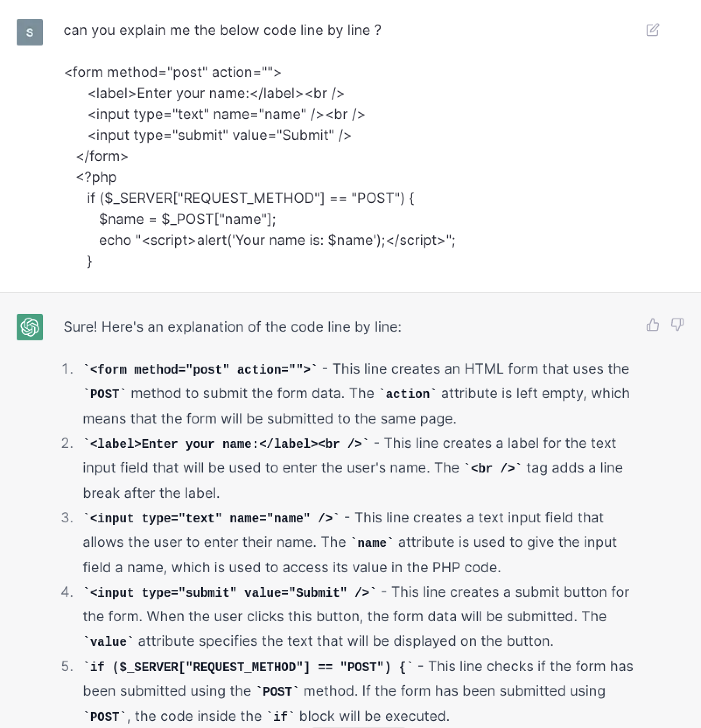Screen dimensions: 701x728
Task: Click the edit pencil icon on the user prompt
Action: pyautogui.click(x=652, y=30)
